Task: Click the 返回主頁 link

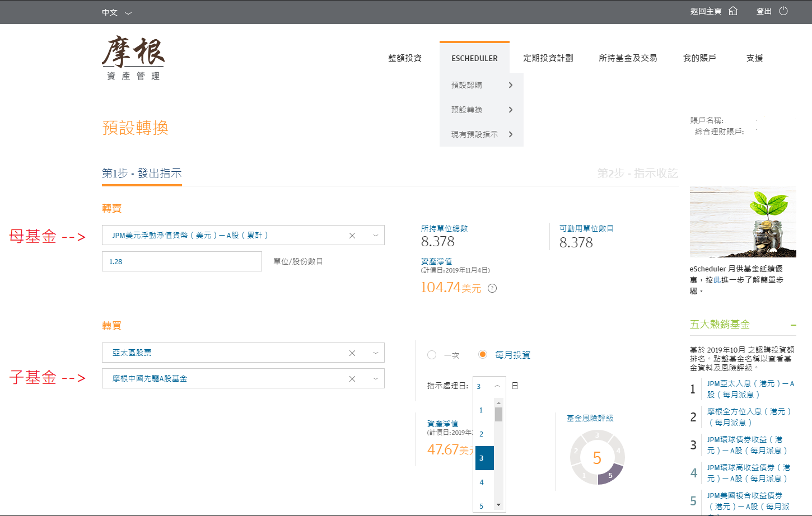Action: tap(706, 11)
